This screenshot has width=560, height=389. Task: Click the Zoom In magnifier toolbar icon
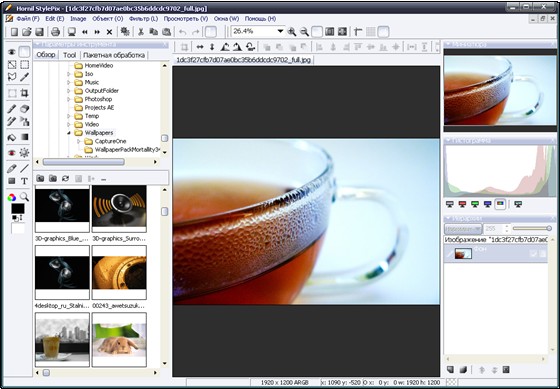[x=291, y=32]
